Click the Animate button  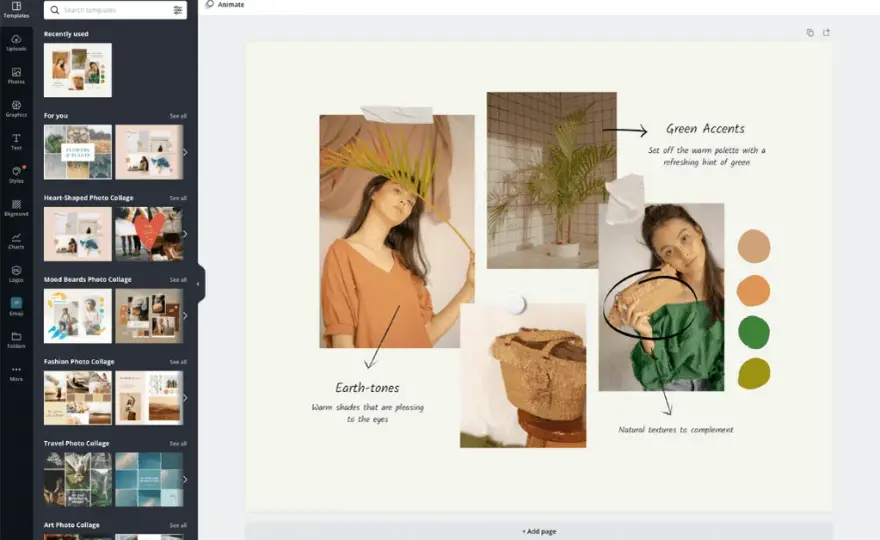click(x=225, y=4)
